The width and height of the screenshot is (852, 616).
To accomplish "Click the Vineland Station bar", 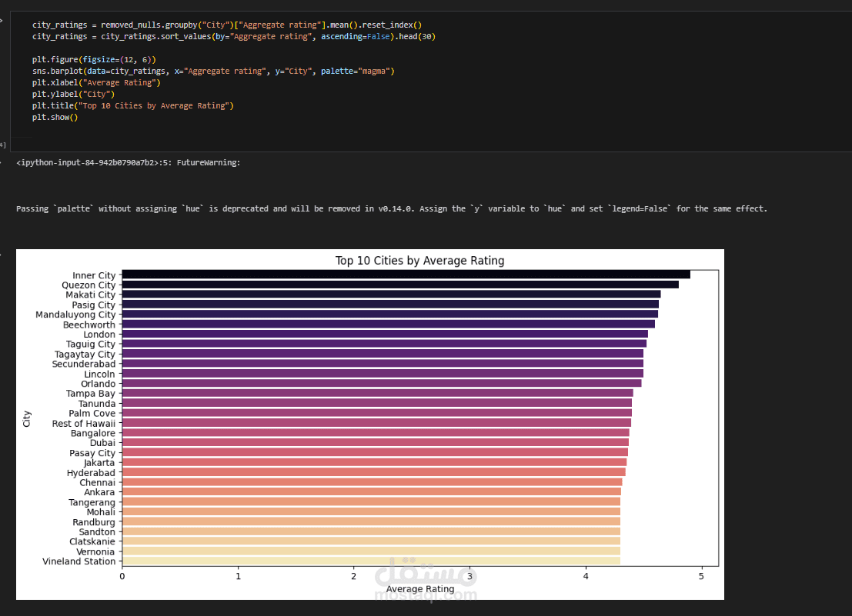I will (370, 561).
